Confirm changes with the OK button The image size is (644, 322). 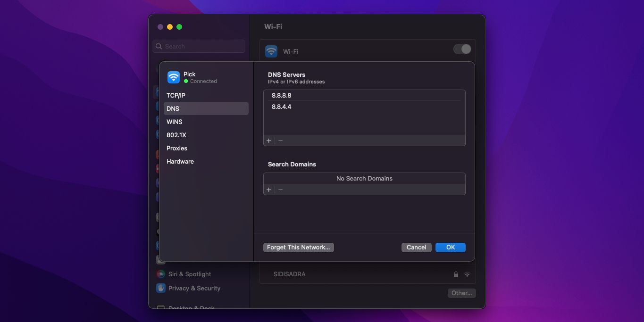pyautogui.click(x=450, y=247)
